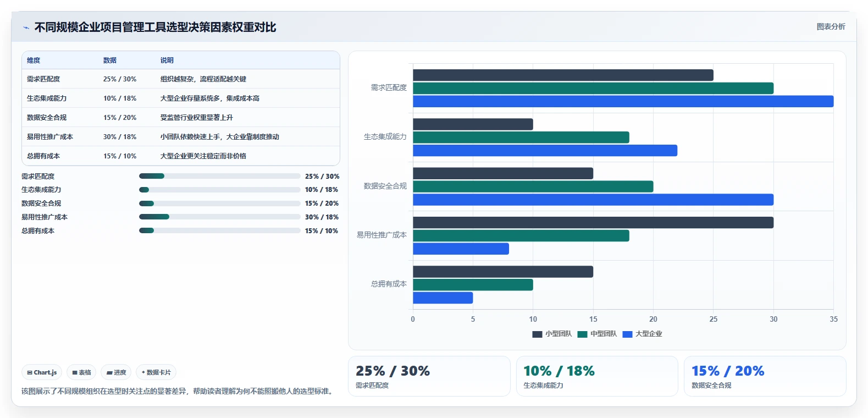Viewport: 868px width, 418px height.
Task: Click the 15% / 20% 数据安全合规 data card
Action: click(x=765, y=376)
